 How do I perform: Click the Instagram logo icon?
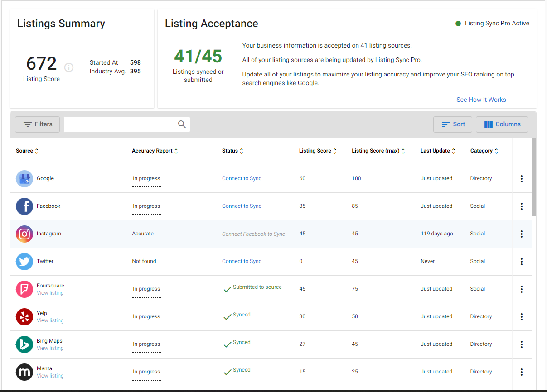pos(24,234)
